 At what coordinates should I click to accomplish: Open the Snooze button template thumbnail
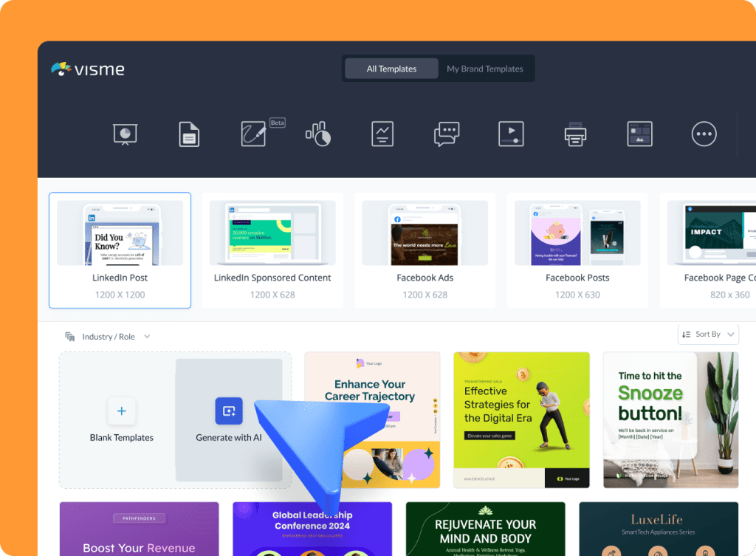pos(670,419)
